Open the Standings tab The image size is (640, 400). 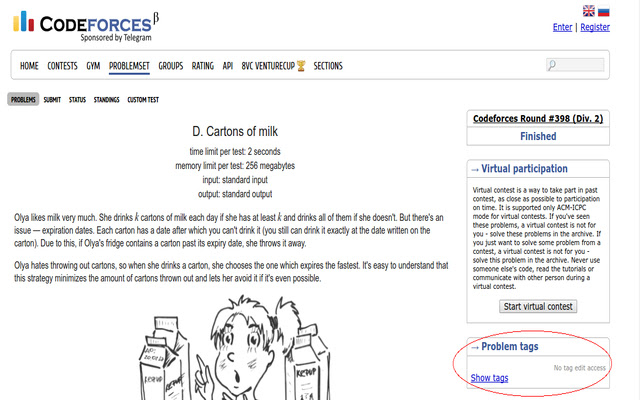(107, 100)
